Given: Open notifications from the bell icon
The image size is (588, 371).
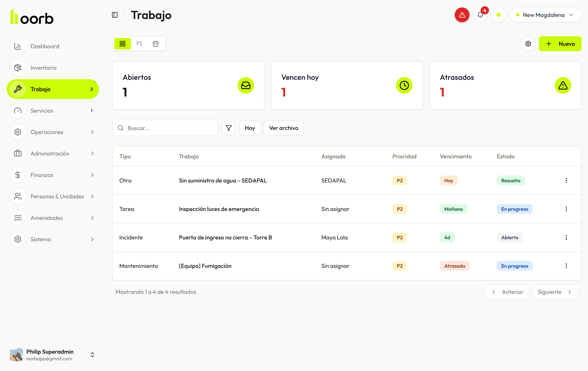Looking at the screenshot, I should (x=480, y=15).
